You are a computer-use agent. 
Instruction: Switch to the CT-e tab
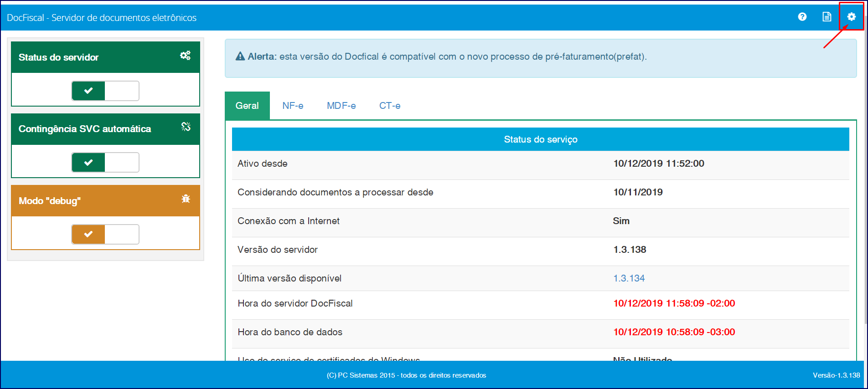coord(390,106)
